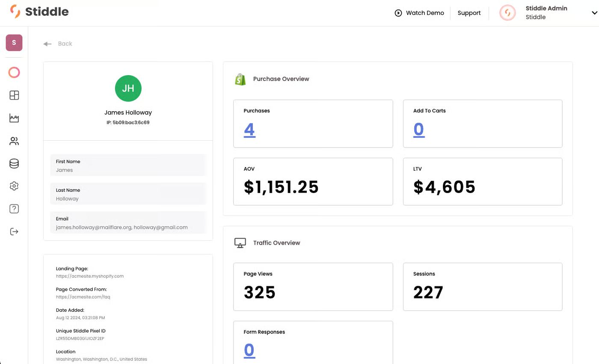This screenshot has height=364, width=599.
Task: Click the Page Views value 325
Action: 260,293
